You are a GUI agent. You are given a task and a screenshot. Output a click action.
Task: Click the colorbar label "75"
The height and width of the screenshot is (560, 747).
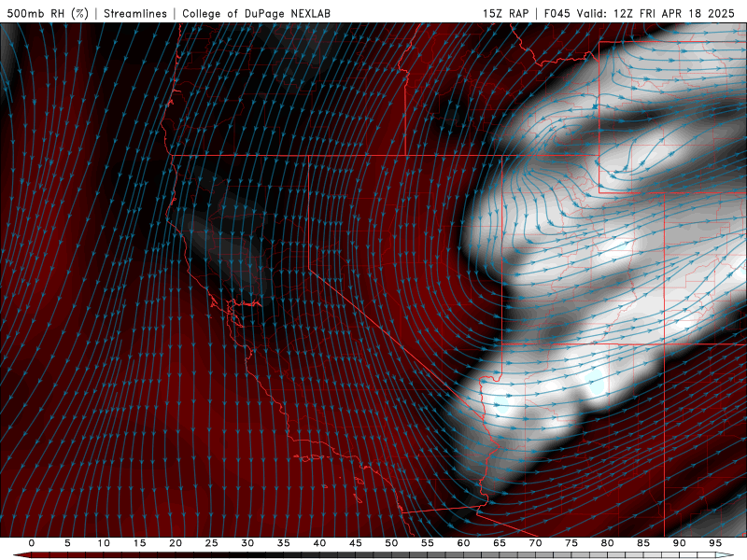(571, 543)
